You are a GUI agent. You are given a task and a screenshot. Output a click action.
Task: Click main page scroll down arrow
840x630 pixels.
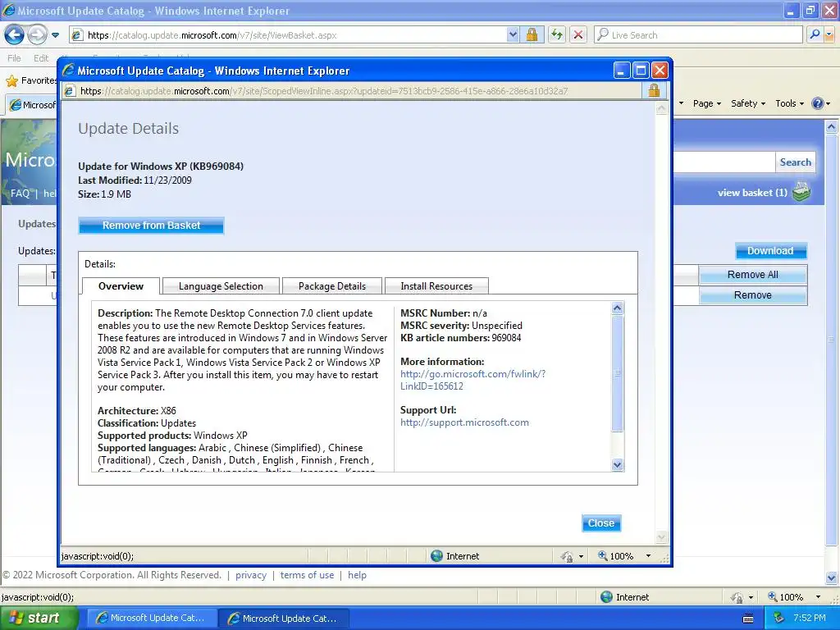(832, 578)
